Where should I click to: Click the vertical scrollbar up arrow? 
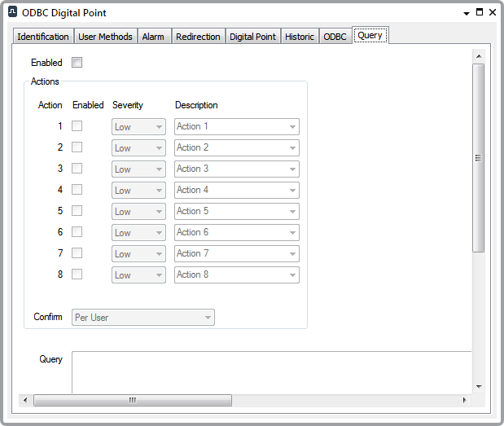[479, 57]
